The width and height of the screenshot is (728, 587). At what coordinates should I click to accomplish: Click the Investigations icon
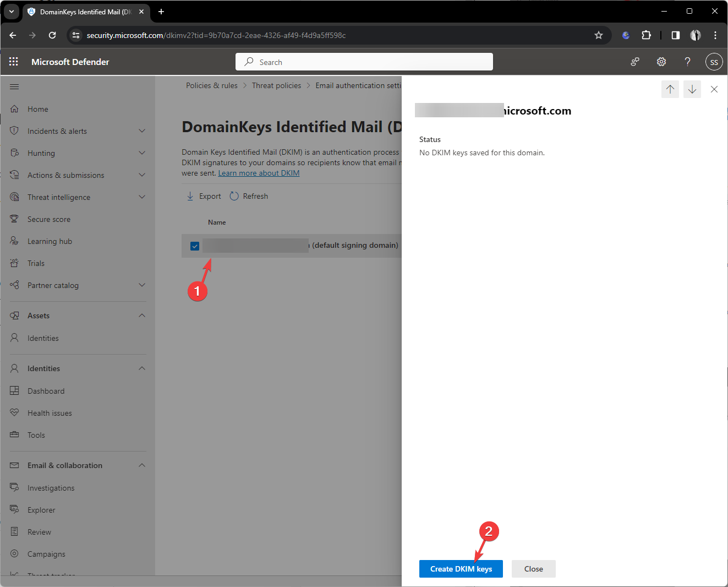point(14,488)
